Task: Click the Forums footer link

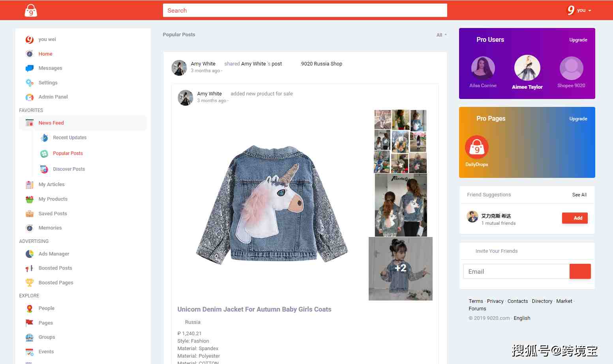Action: tap(477, 309)
